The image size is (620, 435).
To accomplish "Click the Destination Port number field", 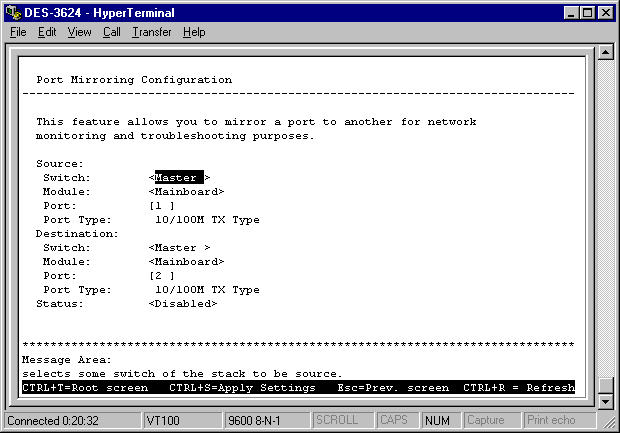I will 162,276.
